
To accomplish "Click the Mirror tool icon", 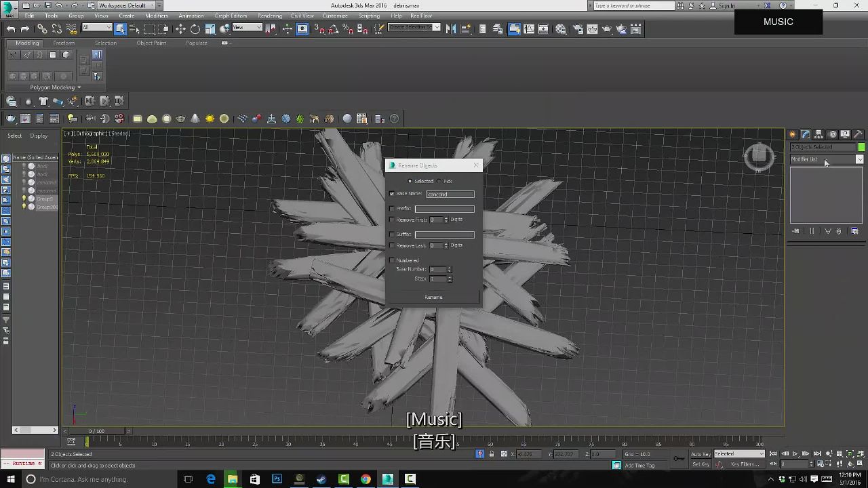I will pyautogui.click(x=450, y=28).
